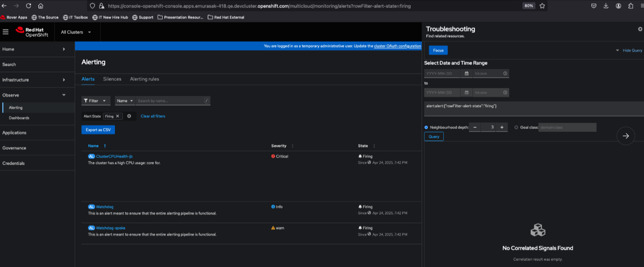
Task: Click the Export as CSV button
Action: [98, 130]
